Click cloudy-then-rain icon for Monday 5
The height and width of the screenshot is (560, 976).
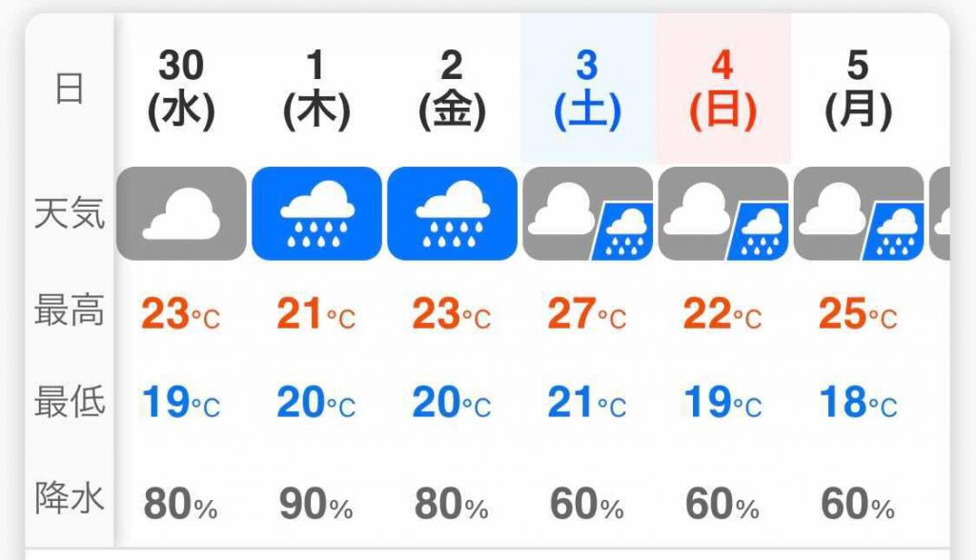pos(859,213)
